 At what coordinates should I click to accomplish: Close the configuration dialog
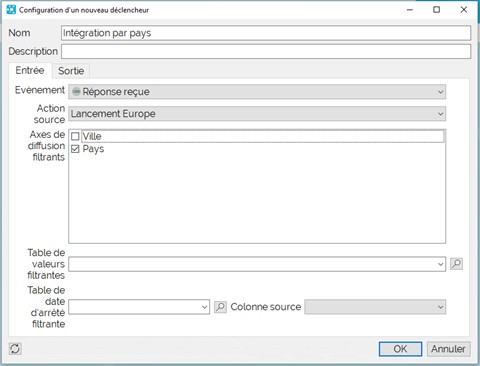click(464, 10)
